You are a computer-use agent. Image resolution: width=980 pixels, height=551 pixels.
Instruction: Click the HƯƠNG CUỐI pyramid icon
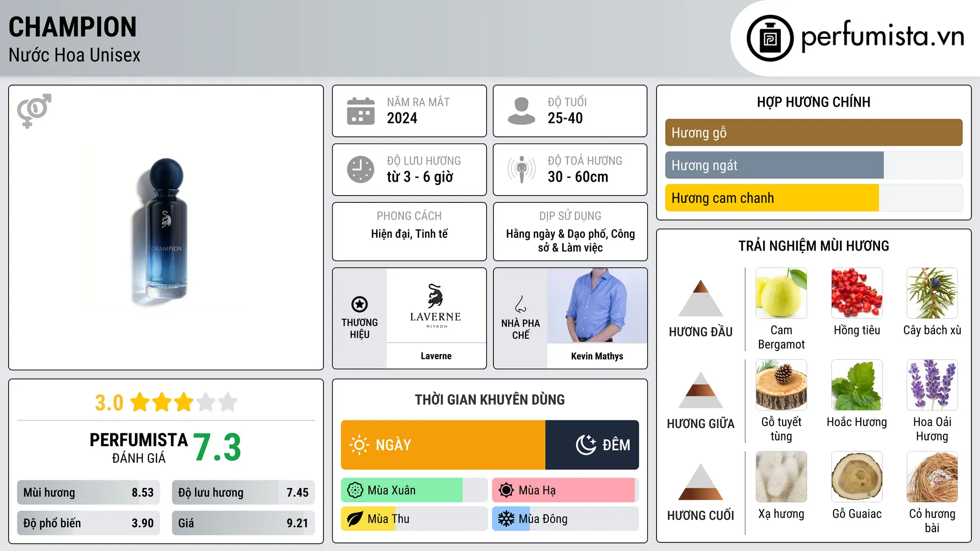click(x=701, y=482)
